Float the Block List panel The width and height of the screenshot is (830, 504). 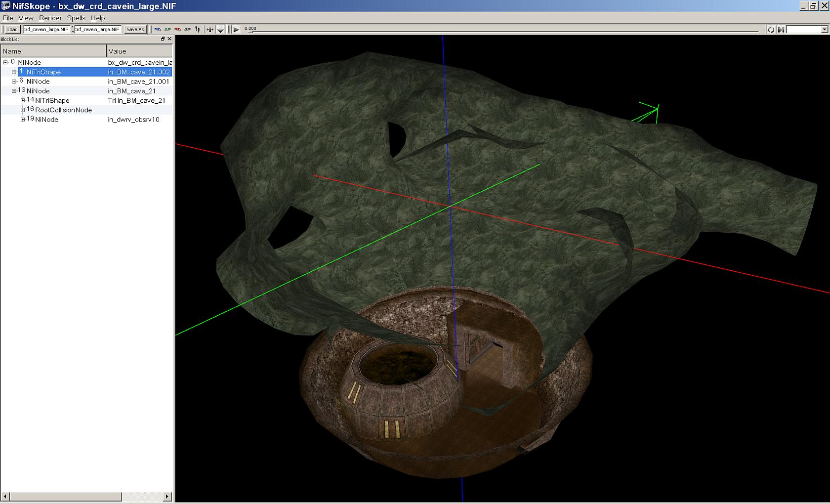tap(163, 39)
